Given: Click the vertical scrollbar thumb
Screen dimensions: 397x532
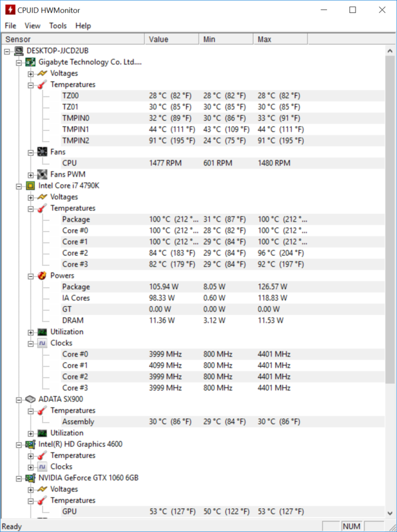Looking at the screenshot, I should 390,220.
